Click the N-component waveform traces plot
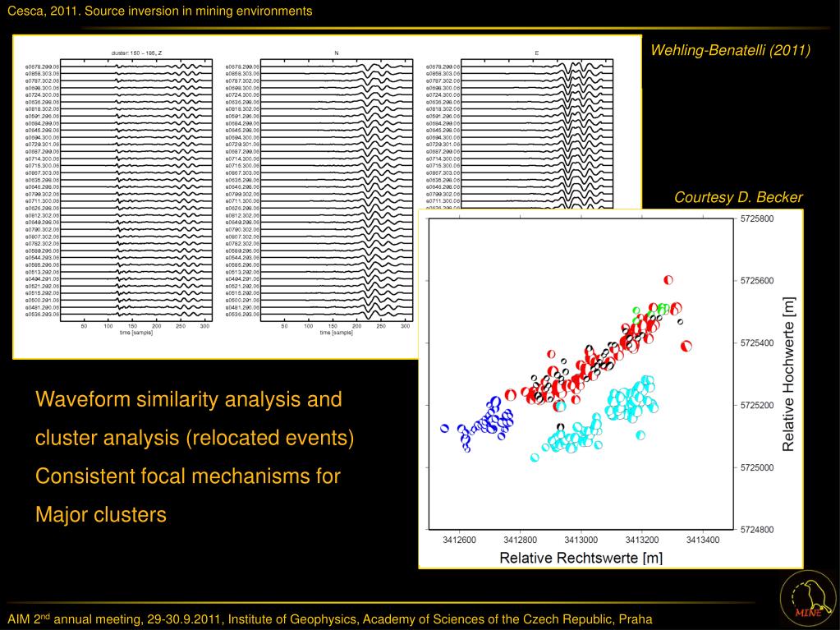The width and height of the screenshot is (840, 630). (x=337, y=191)
